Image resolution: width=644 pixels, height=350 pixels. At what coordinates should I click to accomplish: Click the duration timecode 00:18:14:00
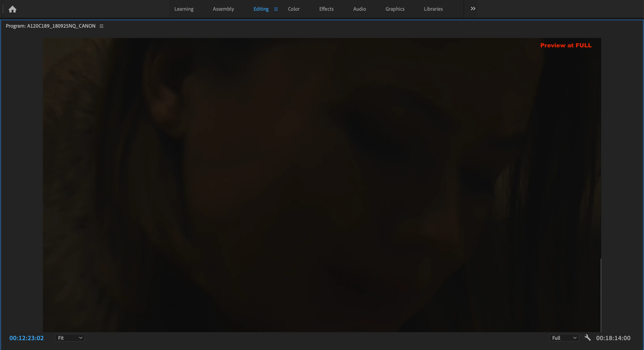tap(613, 338)
